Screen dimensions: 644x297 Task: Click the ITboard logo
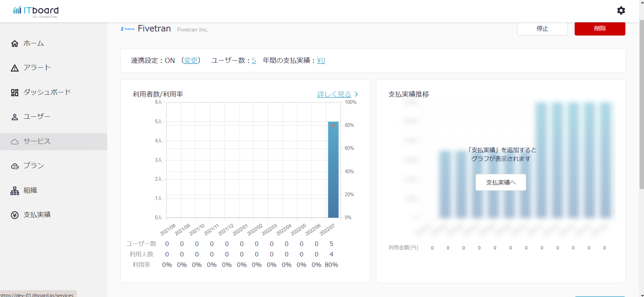36,11
